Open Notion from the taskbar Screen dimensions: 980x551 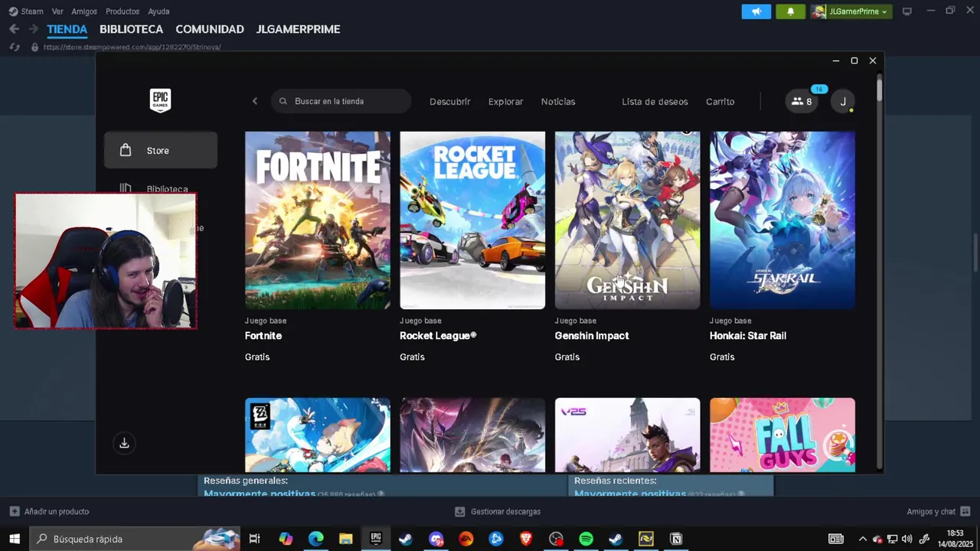point(676,539)
